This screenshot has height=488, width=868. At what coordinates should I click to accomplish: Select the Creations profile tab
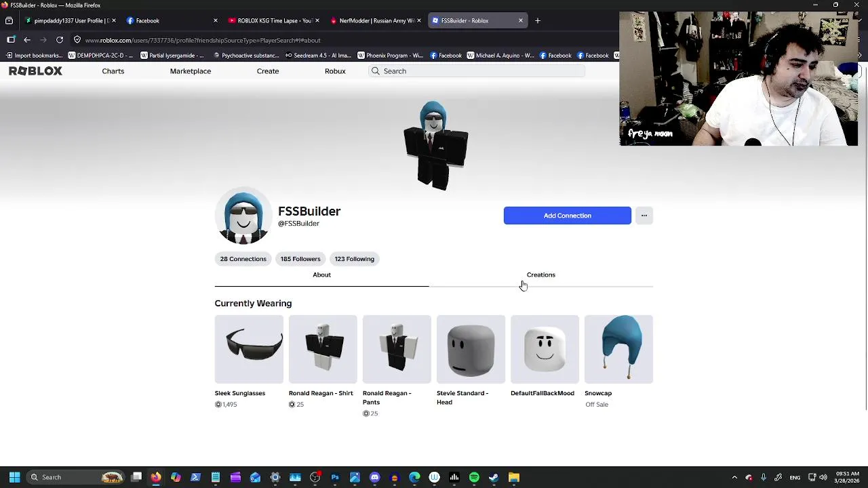click(x=541, y=274)
